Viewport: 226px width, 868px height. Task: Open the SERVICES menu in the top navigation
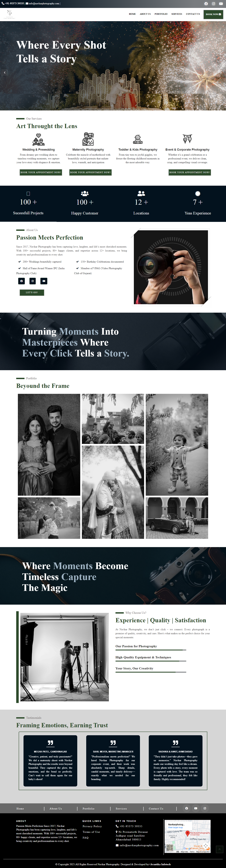pos(176,14)
